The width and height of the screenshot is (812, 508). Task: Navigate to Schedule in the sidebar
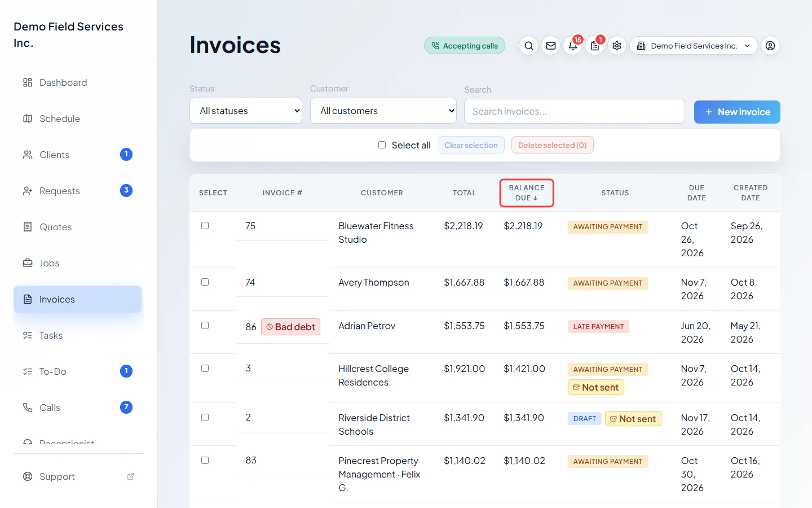(78, 119)
